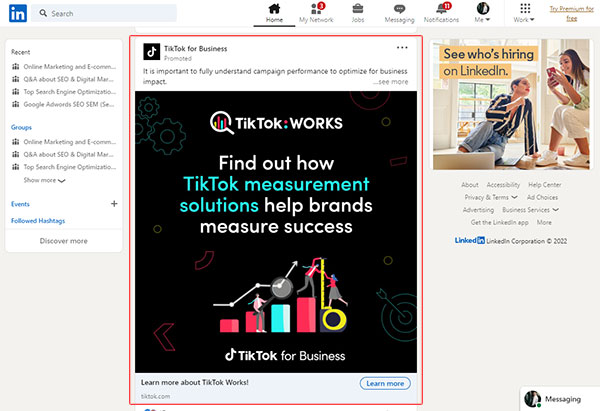Open the Messaging overlay at bottom right
Image resolution: width=600 pixels, height=411 pixels.
tap(560, 399)
